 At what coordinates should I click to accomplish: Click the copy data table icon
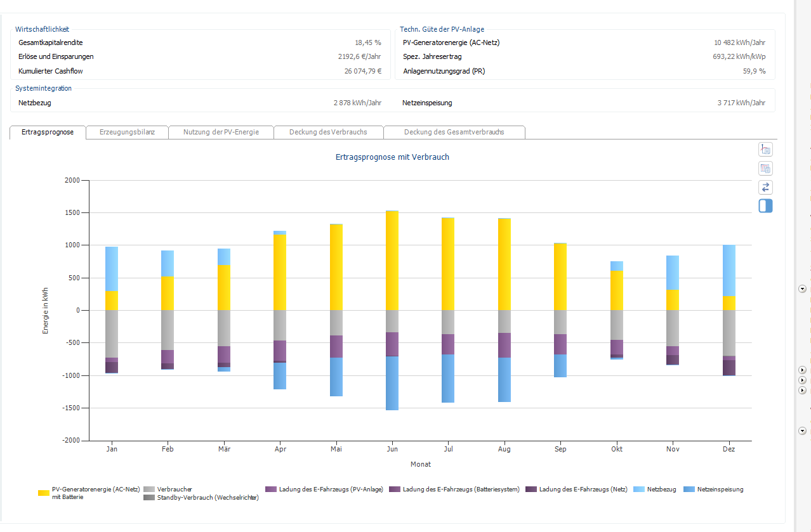coord(765,169)
